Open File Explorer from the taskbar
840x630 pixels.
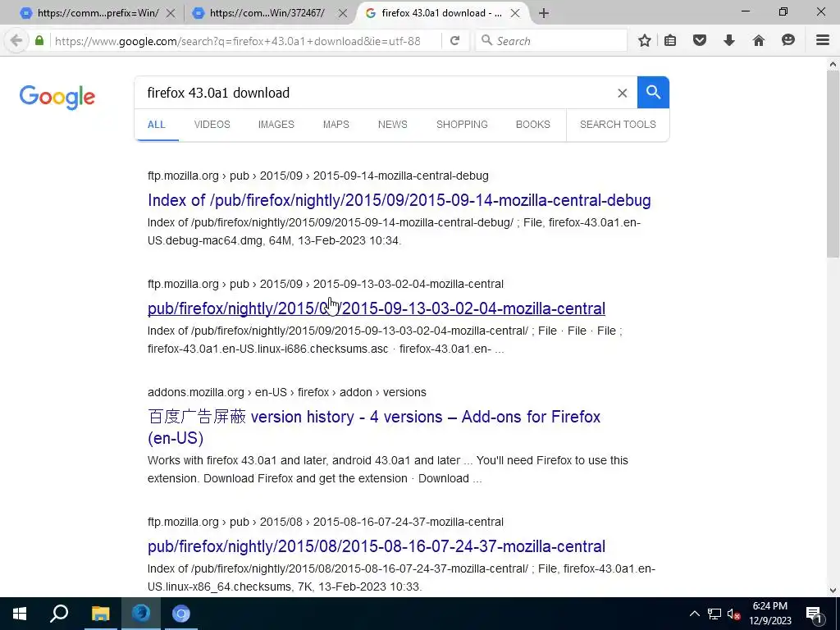100,614
